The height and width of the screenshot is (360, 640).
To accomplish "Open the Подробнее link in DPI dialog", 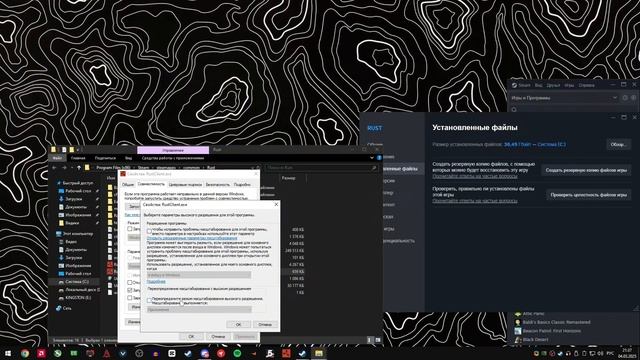I will tap(156, 282).
